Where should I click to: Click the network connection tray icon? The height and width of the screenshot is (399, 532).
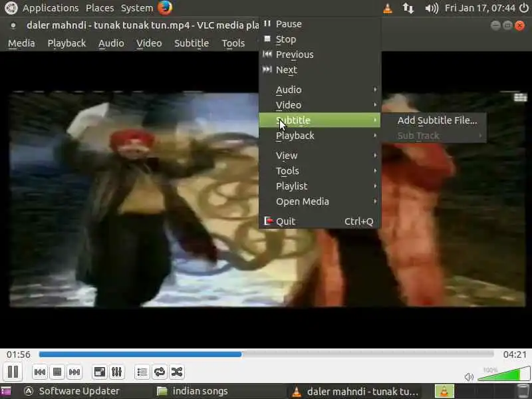click(x=408, y=8)
